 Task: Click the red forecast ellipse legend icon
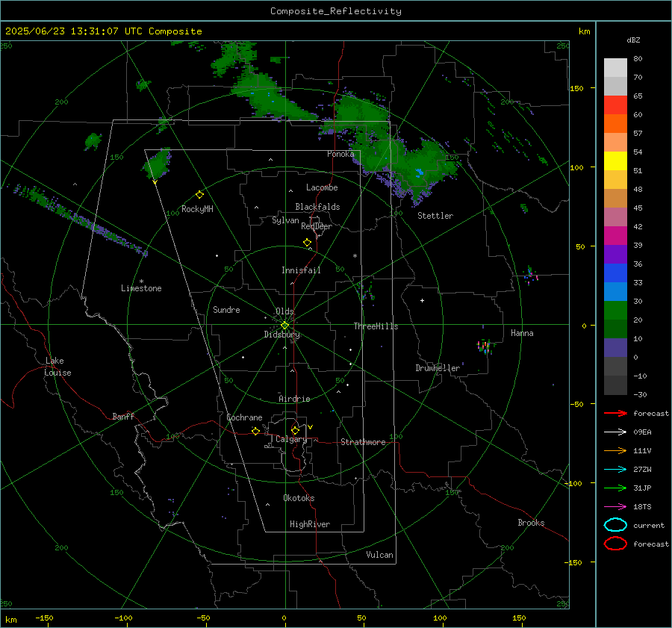[x=615, y=544]
